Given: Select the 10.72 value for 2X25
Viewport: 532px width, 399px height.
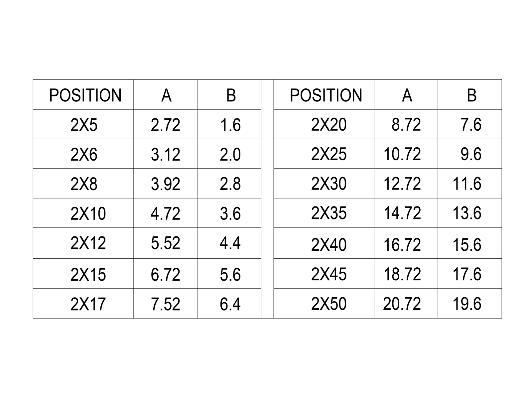Looking at the screenshot, I should point(402,154).
